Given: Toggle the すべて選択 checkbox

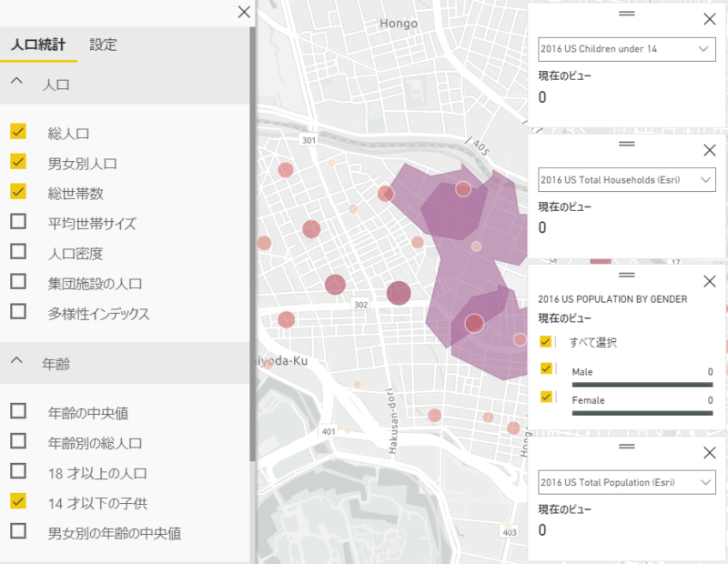Looking at the screenshot, I should (545, 342).
